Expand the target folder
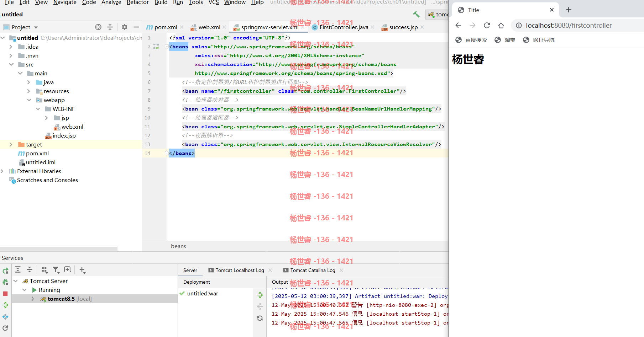 coord(11,144)
